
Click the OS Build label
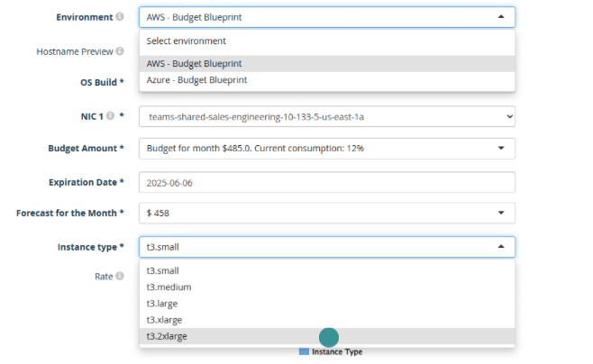point(102,82)
